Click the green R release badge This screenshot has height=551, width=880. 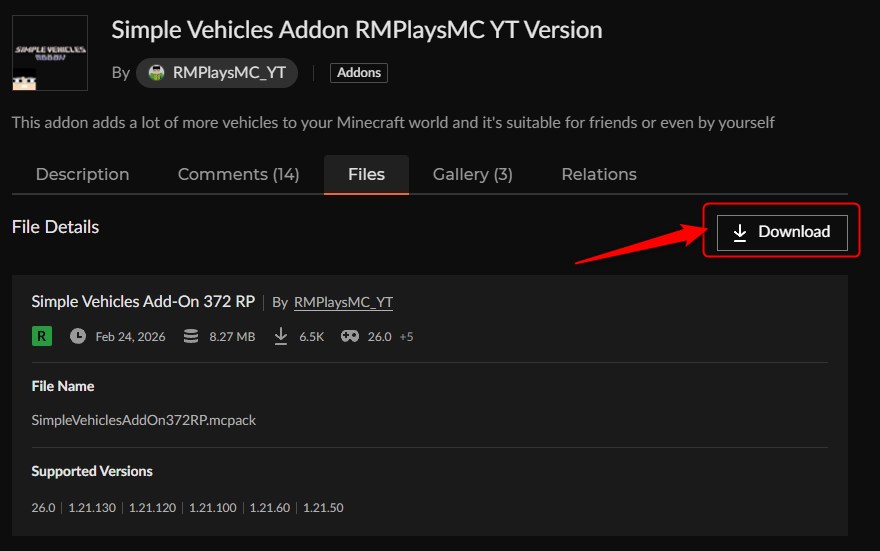coord(42,336)
